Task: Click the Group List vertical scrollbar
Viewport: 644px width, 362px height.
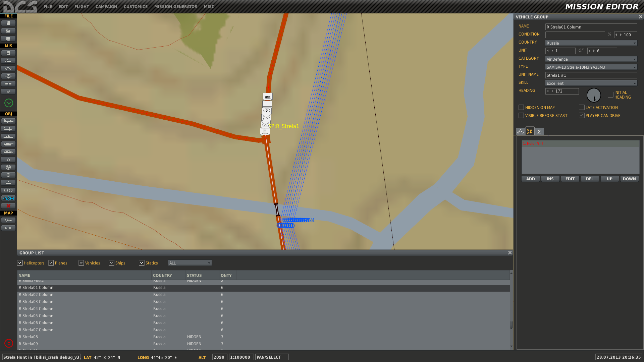Action: point(511,310)
